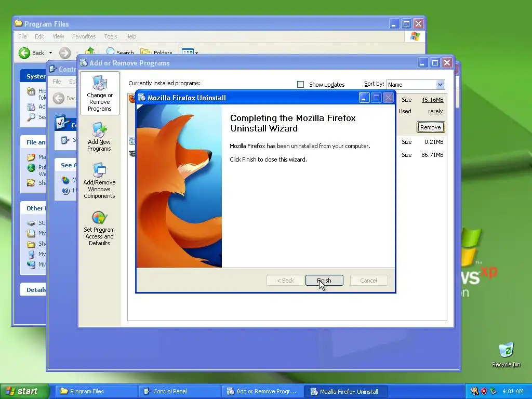The width and height of the screenshot is (532, 399).
Task: Open Edit menu in Program Files window
Action: point(39,36)
